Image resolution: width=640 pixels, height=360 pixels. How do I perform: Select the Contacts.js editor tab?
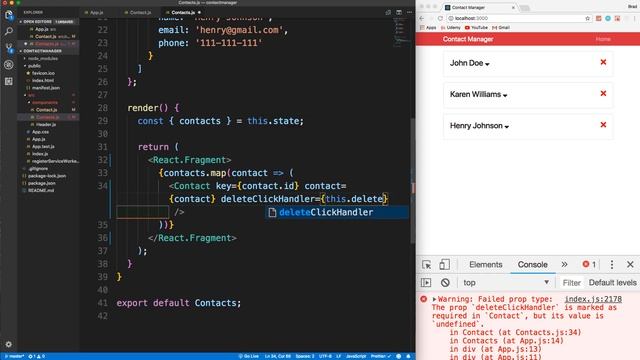183,13
